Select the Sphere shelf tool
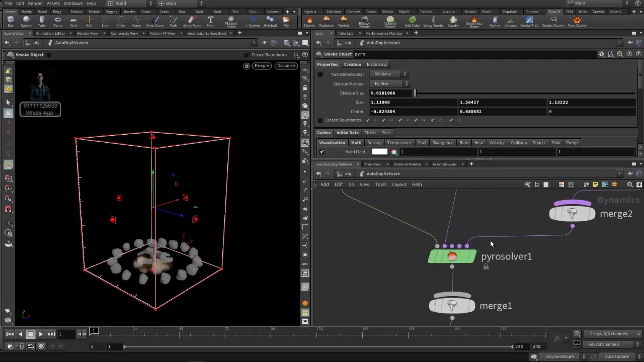Screen dimensions: 644x362 pos(26,22)
